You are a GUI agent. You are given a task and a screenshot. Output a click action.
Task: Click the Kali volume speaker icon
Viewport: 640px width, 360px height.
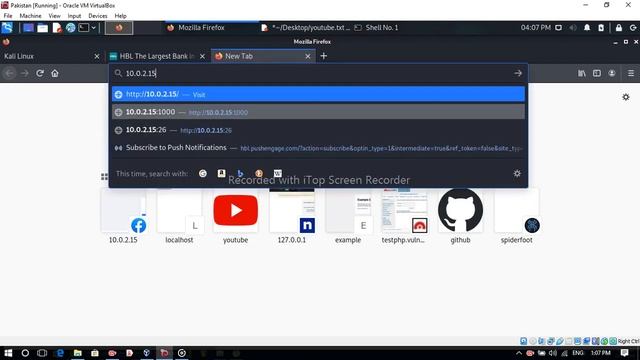[573, 28]
